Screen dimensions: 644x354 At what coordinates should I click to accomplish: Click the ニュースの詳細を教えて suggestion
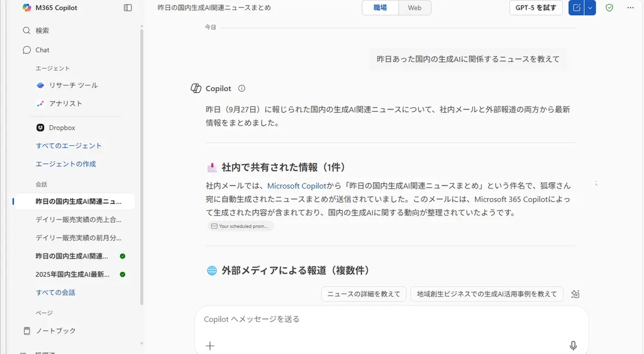click(364, 294)
